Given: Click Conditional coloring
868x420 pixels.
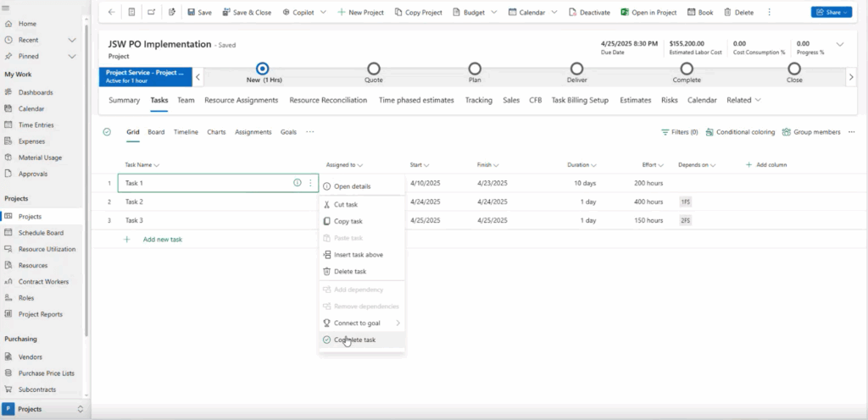Looking at the screenshot, I should click(x=740, y=132).
